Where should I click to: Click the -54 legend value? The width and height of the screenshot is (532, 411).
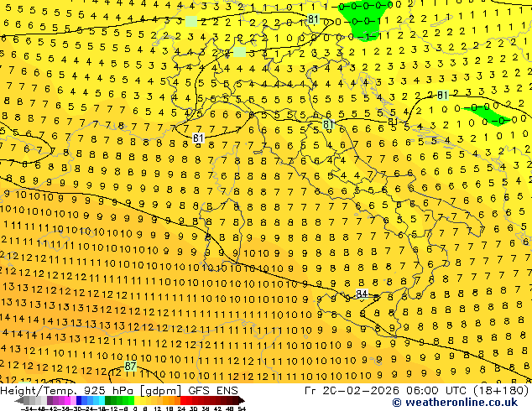pyautogui.click(x=27, y=408)
